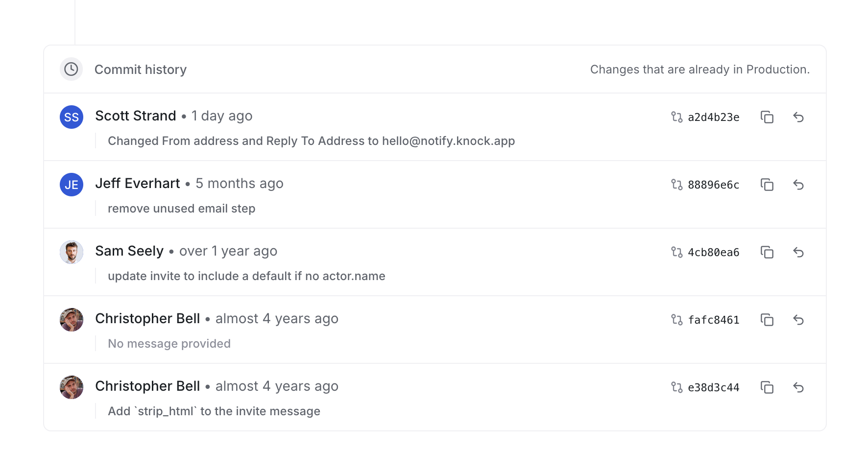Click the revert icon for commit e38d3c44

[x=799, y=387]
